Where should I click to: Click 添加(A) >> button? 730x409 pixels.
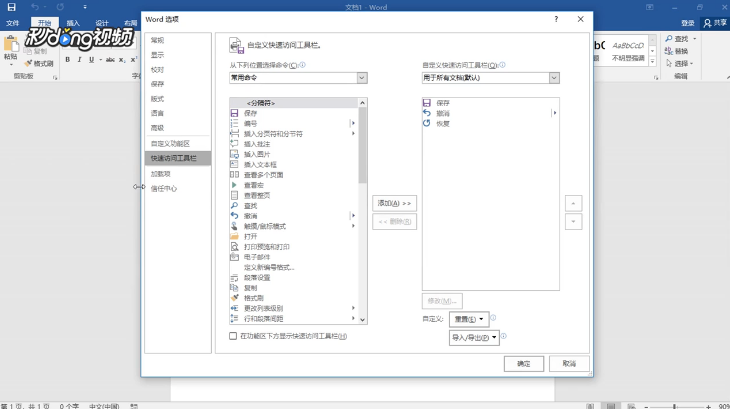[x=394, y=203]
